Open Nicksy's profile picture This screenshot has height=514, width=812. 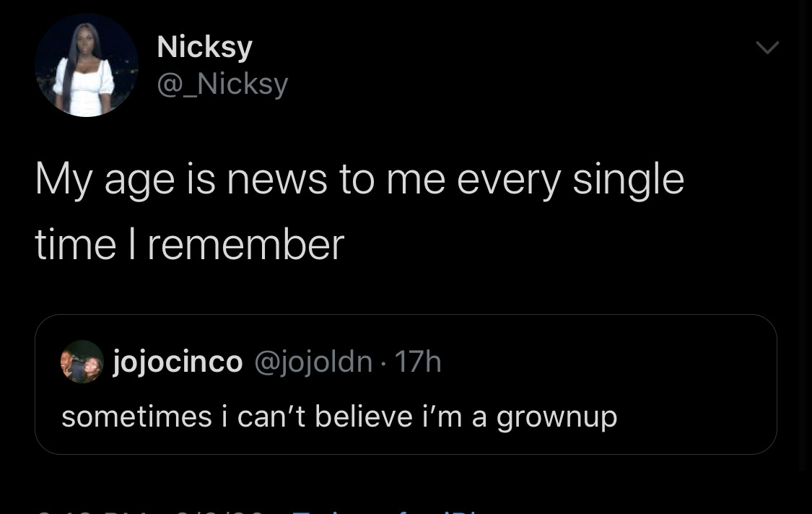(x=87, y=65)
